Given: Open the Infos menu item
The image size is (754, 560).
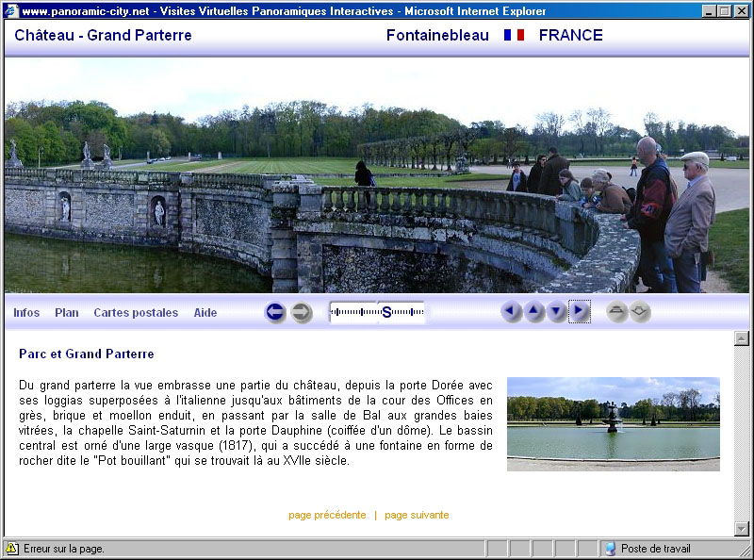Looking at the screenshot, I should pos(26,313).
